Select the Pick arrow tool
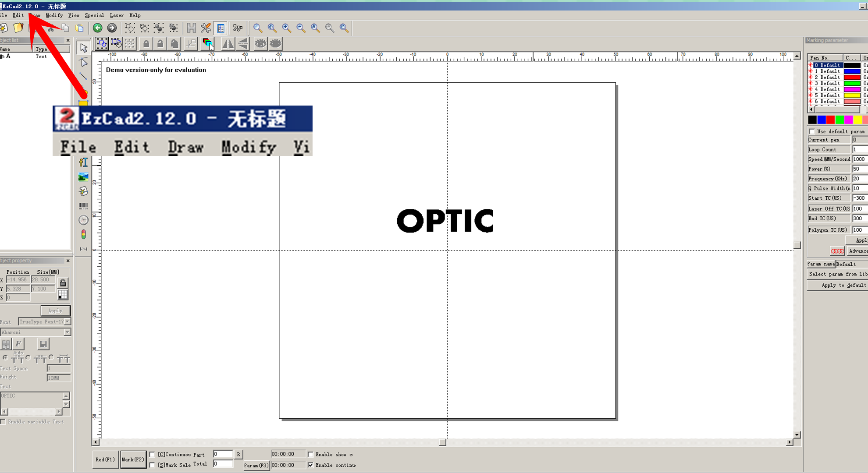The width and height of the screenshot is (868, 473). click(83, 48)
